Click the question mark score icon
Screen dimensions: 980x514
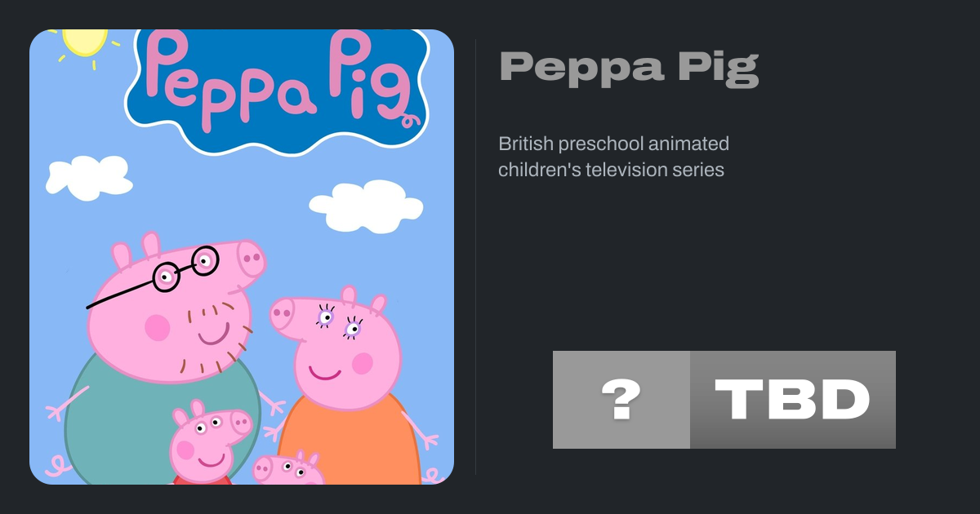(621, 400)
